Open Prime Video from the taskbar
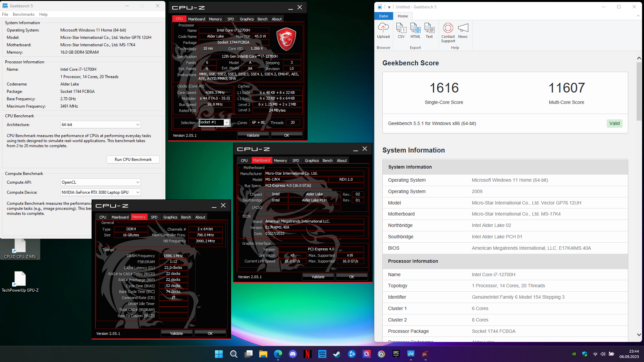The width and height of the screenshot is (644, 362). (x=322, y=354)
